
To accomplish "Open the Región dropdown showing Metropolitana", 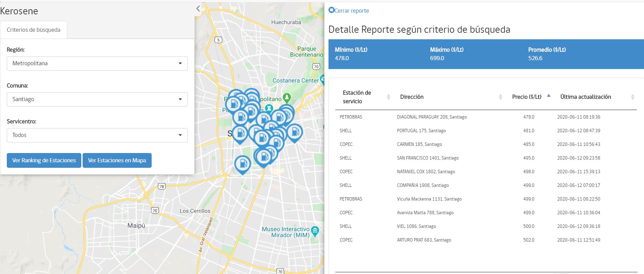I will [x=97, y=64].
